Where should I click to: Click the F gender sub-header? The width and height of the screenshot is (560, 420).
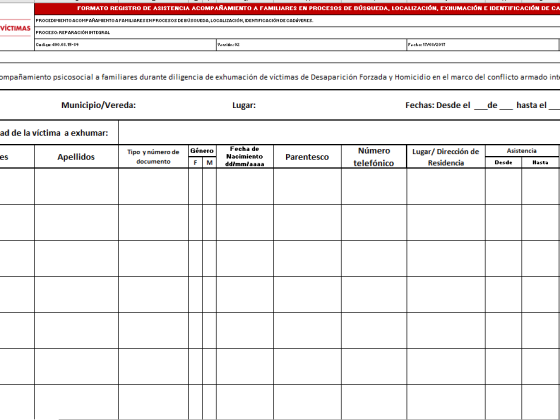coord(195,162)
